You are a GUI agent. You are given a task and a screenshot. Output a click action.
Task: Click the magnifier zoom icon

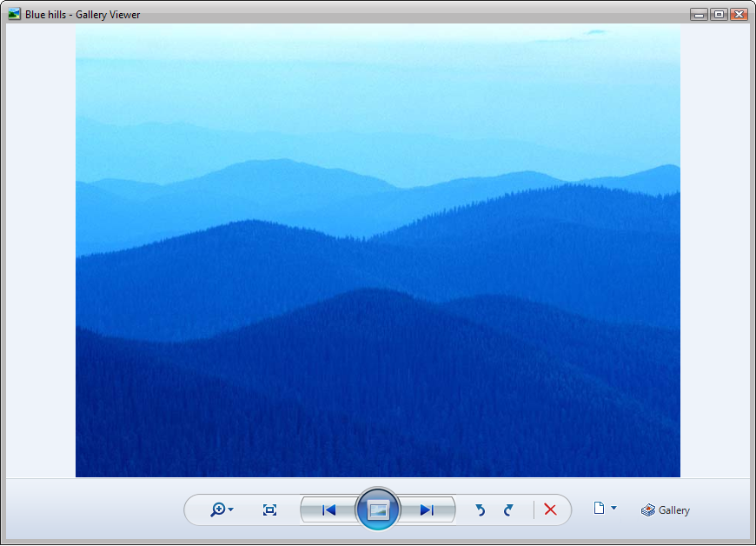pyautogui.click(x=218, y=509)
